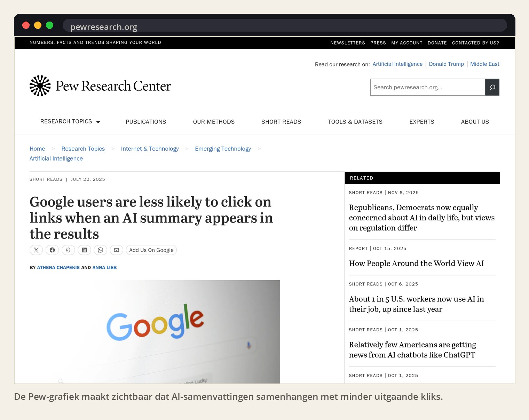Open About Us navigation item

click(475, 122)
